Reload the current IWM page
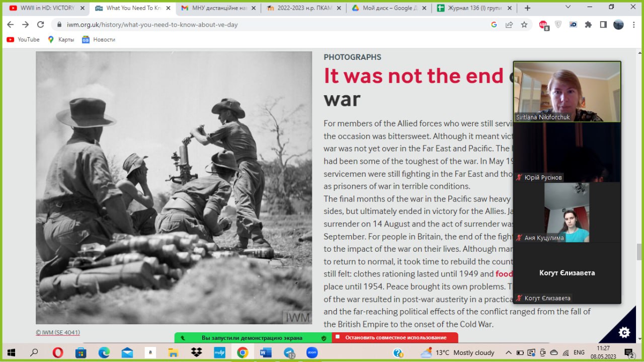Viewport: 644px width, 362px height. tap(41, 25)
